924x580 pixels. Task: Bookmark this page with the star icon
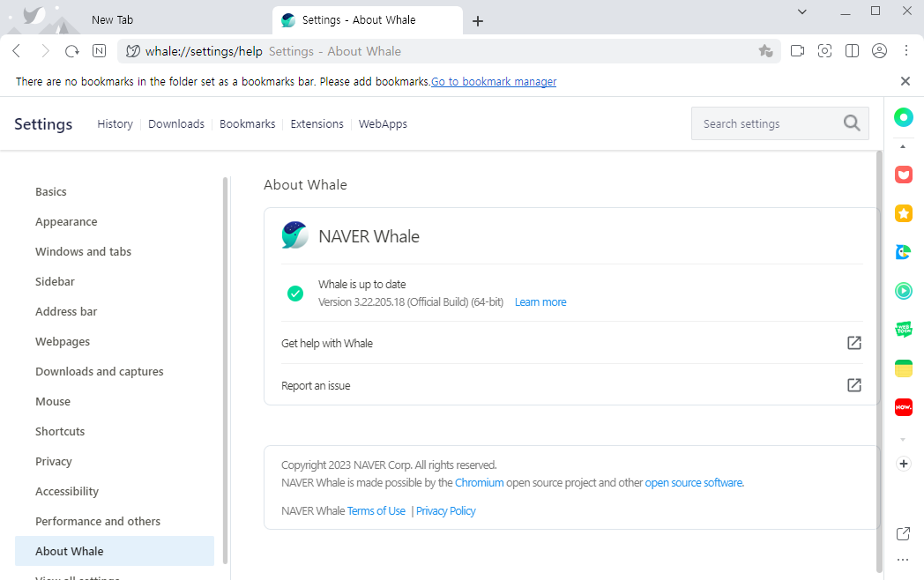[x=765, y=51]
